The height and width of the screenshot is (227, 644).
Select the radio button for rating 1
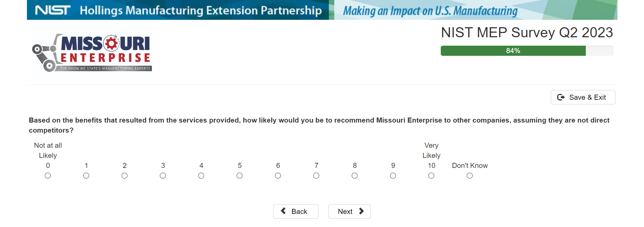tap(86, 176)
